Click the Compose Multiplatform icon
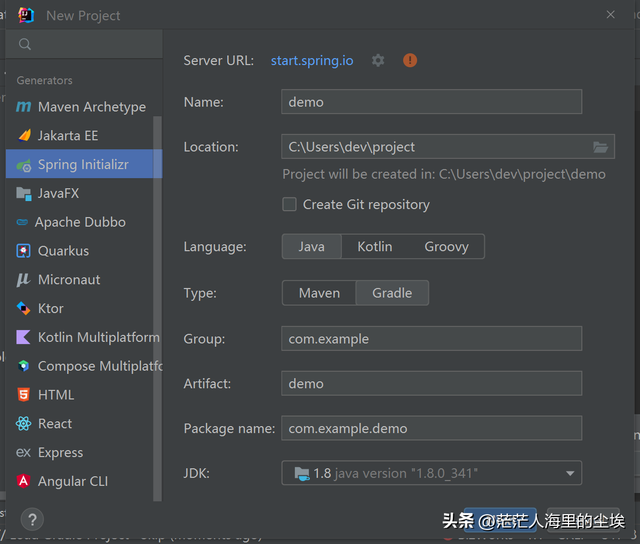Viewport: 640px width, 544px height. (23, 366)
